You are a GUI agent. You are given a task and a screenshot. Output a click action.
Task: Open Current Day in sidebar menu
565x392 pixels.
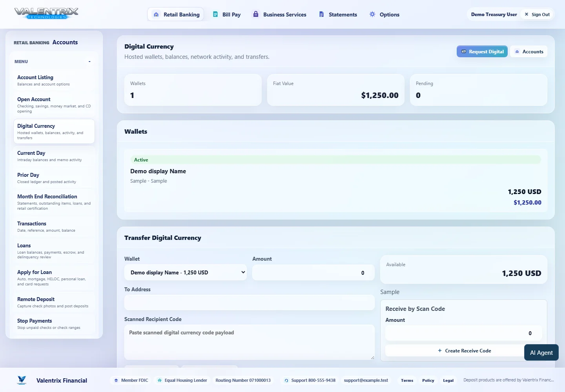point(54,156)
